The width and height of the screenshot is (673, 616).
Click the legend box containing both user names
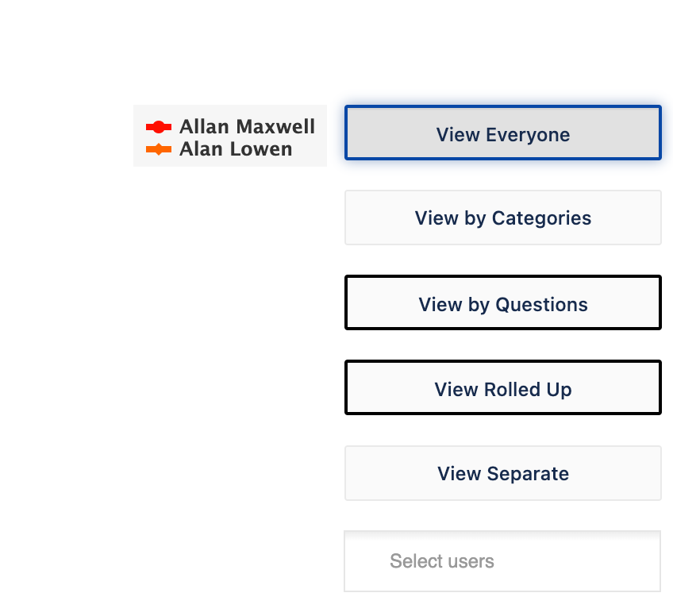click(x=230, y=136)
